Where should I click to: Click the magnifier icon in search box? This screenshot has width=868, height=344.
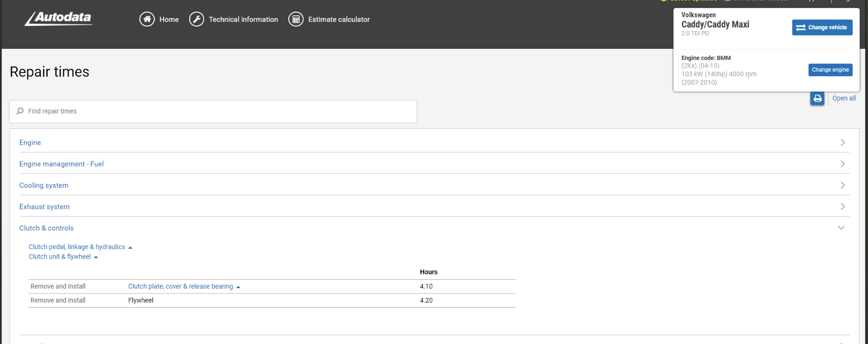point(20,111)
